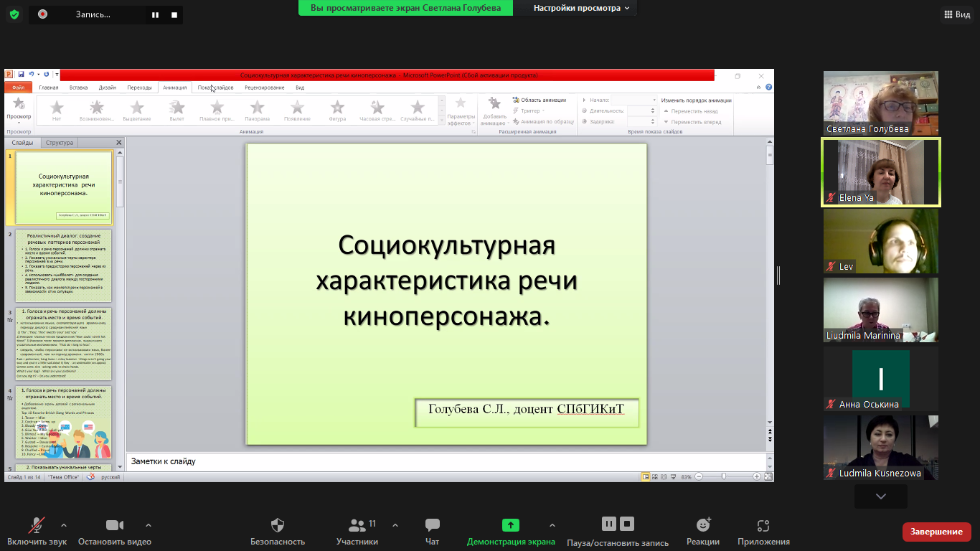The height and width of the screenshot is (551, 980).
Task: Choose the Нет animation effect
Action: [x=57, y=111]
